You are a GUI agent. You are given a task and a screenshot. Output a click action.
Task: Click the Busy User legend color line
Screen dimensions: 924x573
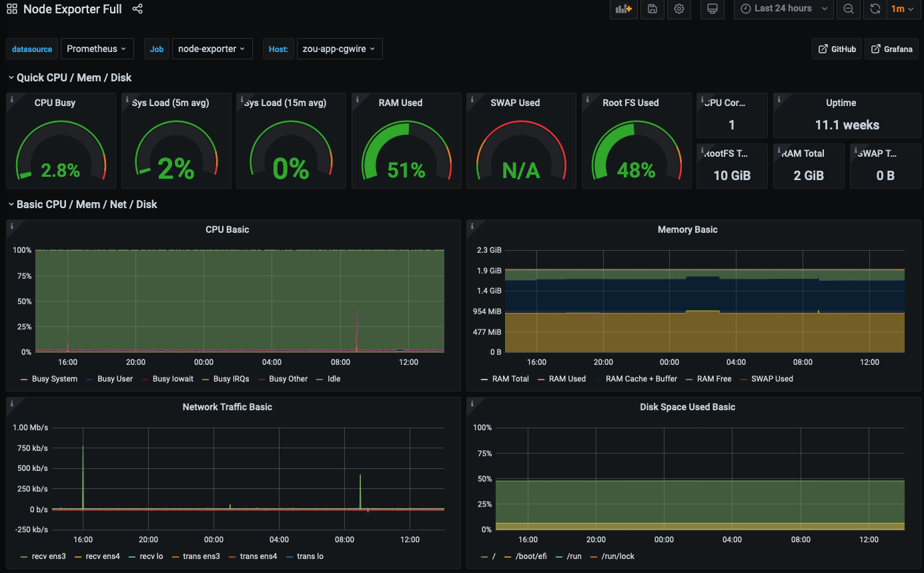(x=91, y=379)
